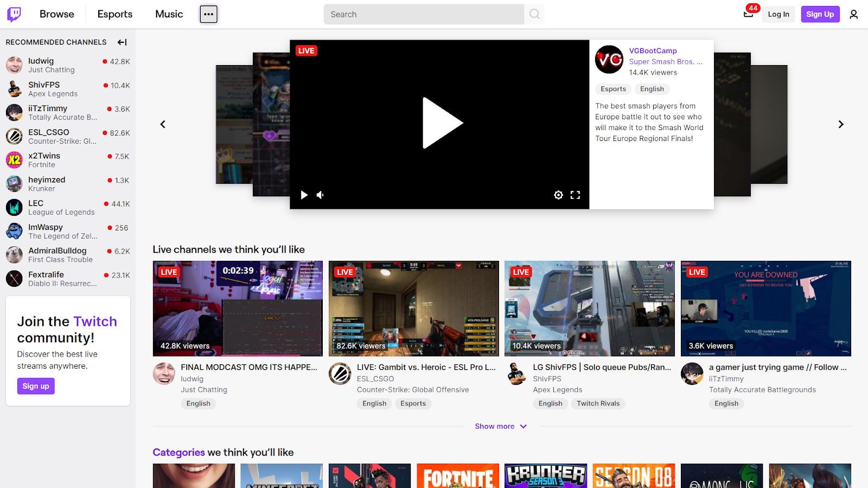Open the Twitch home logo
The image size is (868, 488).
coord(14,14)
